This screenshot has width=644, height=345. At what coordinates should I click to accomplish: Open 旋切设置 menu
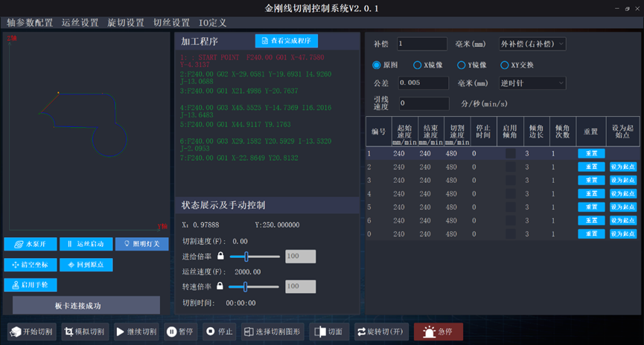(x=126, y=22)
